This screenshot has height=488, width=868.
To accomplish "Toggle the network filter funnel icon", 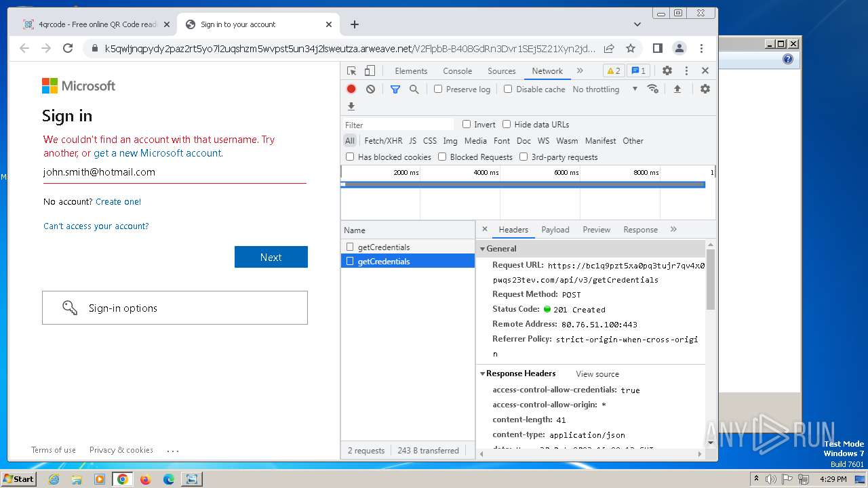I will 395,89.
